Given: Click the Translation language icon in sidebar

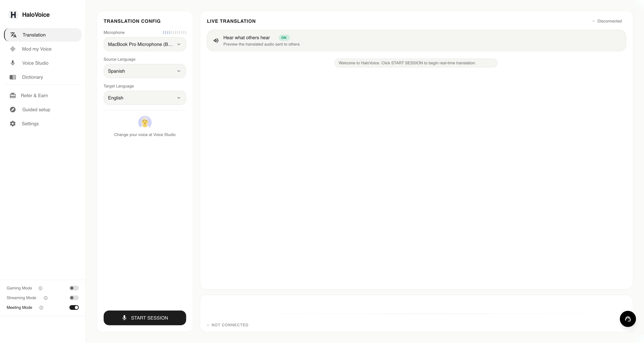Looking at the screenshot, I should pyautogui.click(x=13, y=35).
